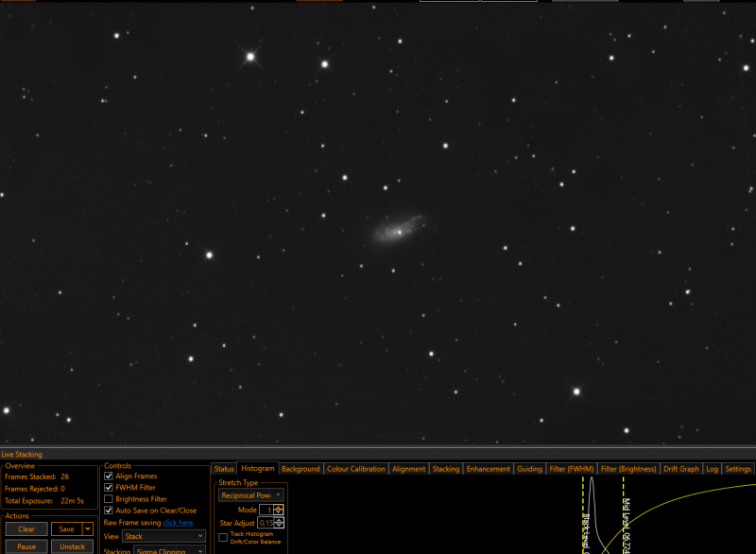Select the Histogram tab
This screenshot has height=554, width=756.
click(257, 468)
